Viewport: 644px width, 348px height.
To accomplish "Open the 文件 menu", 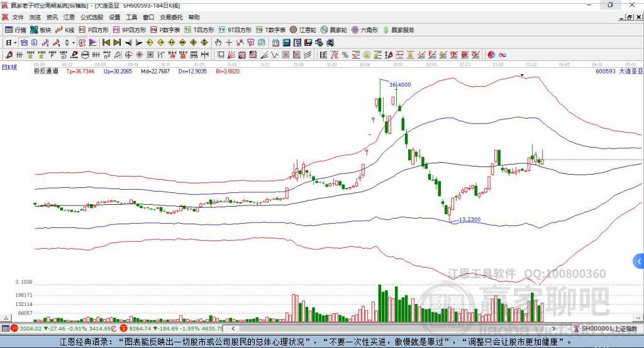I will click(18, 17).
